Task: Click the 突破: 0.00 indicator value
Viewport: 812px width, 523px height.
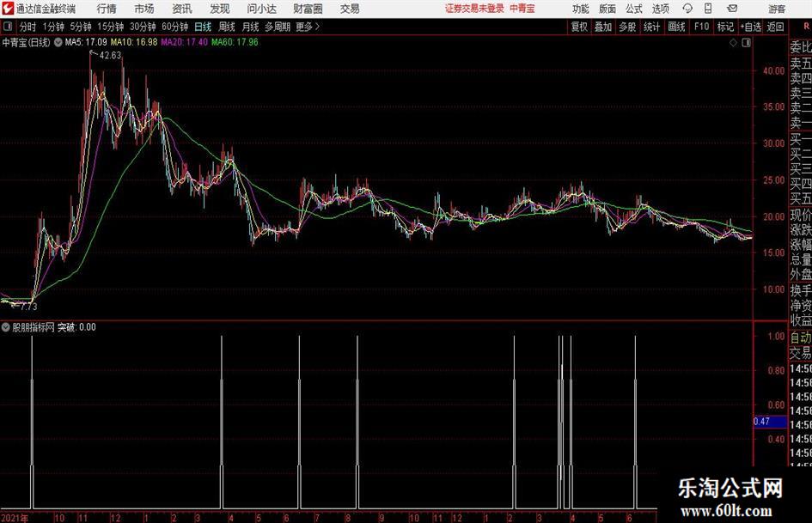Action: pyautogui.click(x=76, y=327)
